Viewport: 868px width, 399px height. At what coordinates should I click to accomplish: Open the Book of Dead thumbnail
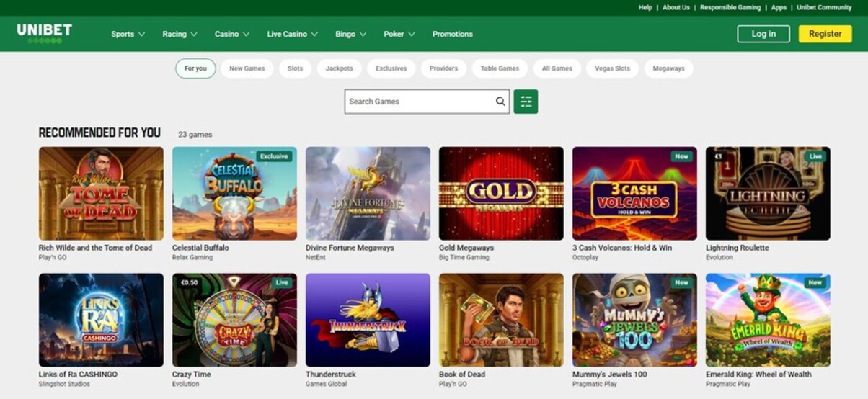501,320
